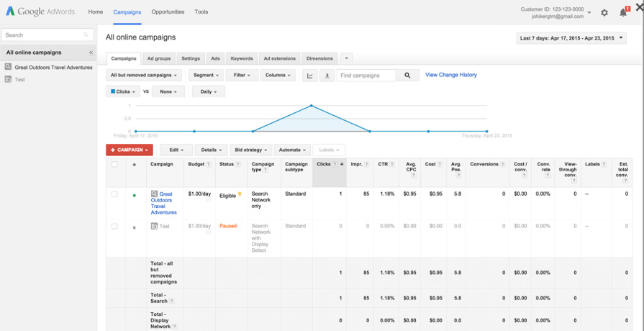Select Great Outdoors Travel Adventures in sidebar
The height and width of the screenshot is (331, 644).
[53, 68]
